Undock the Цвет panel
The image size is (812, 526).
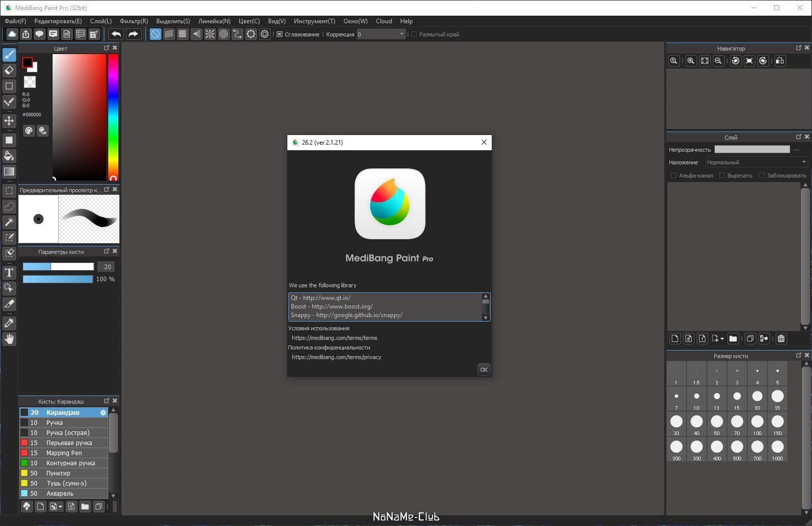(x=107, y=48)
